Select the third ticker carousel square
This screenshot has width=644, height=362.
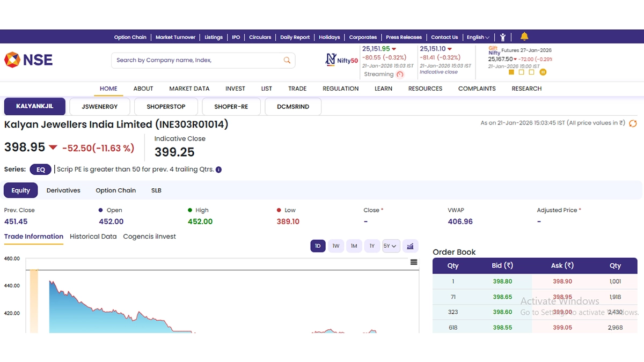tap(531, 72)
